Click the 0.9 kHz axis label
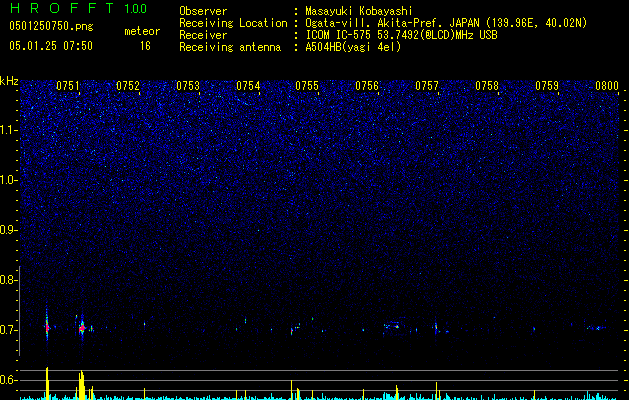Image resolution: width=629 pixels, height=400 pixels. pos(8,230)
